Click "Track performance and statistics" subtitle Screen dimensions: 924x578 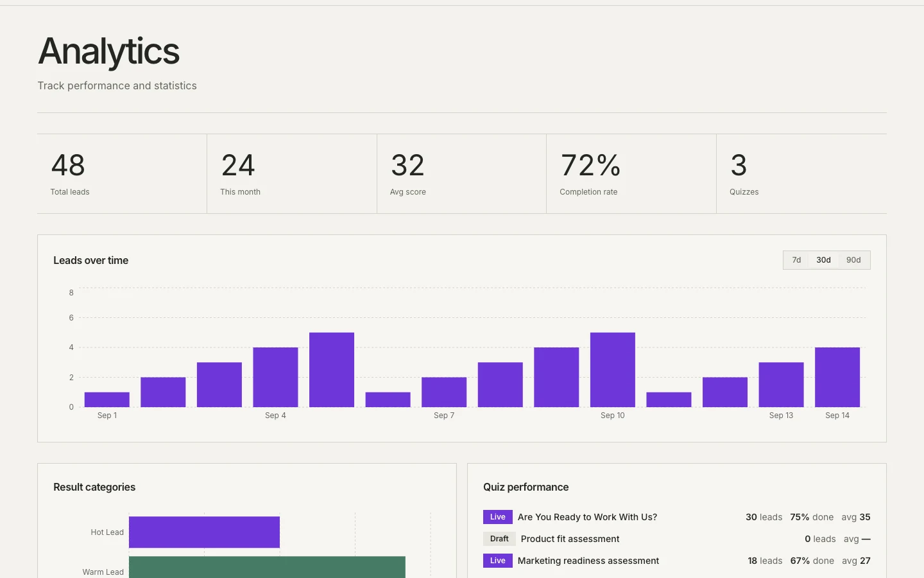(117, 85)
